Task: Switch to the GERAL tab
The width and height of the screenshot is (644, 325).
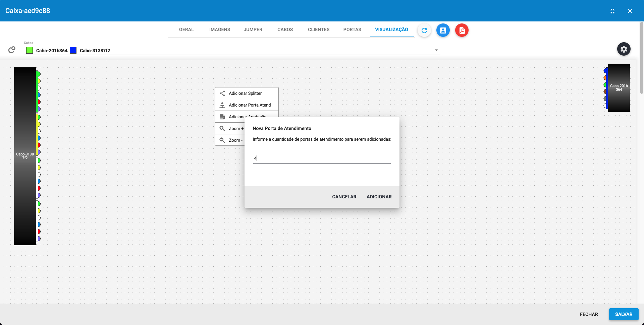Action: [x=186, y=29]
